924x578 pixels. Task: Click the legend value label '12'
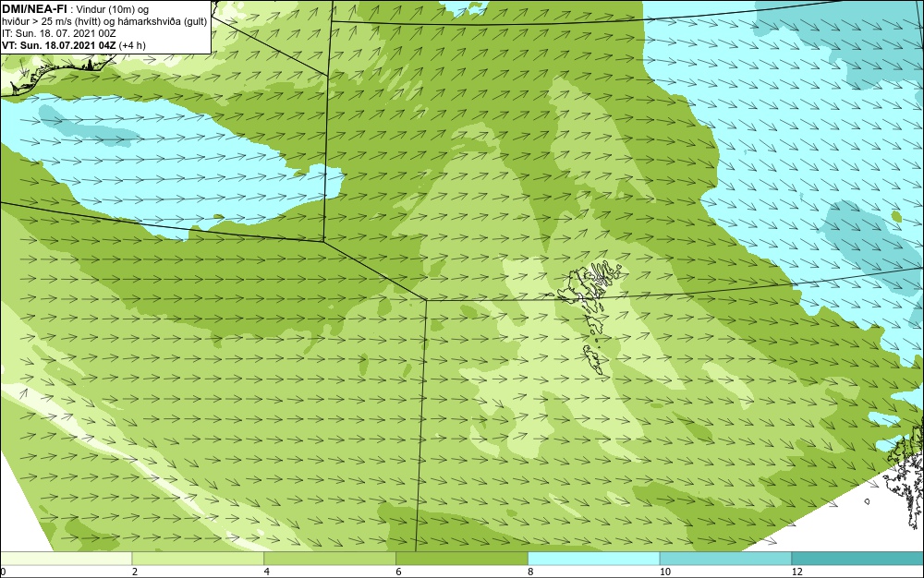click(797, 572)
